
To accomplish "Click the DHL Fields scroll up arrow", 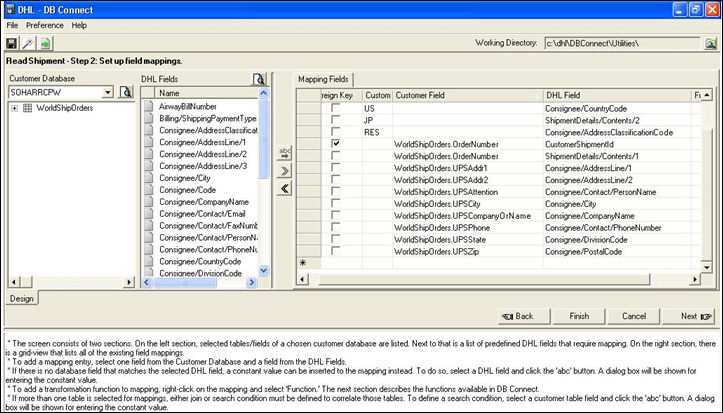I will pyautogui.click(x=264, y=93).
